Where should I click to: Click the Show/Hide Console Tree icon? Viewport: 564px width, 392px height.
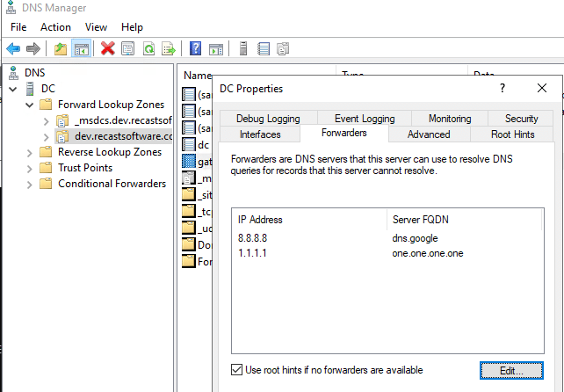coord(79,48)
